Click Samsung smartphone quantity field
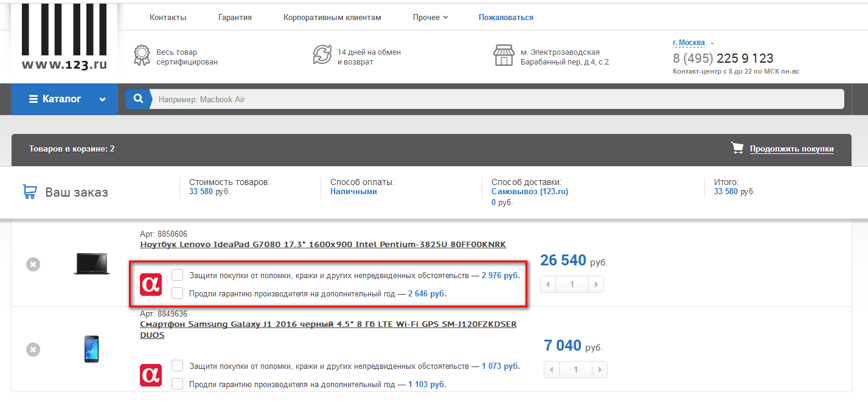Image resolution: width=868 pixels, height=420 pixels. pyautogui.click(x=575, y=369)
